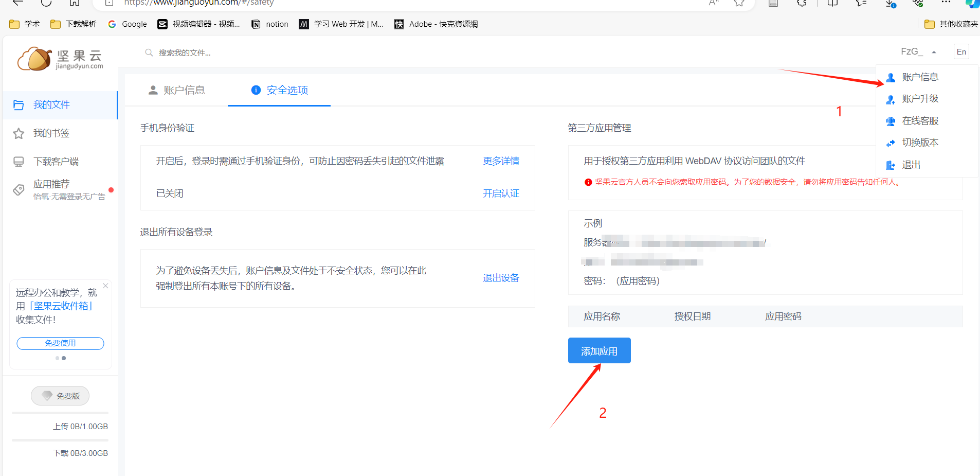Click the download quota progress bar
The height and width of the screenshot is (476, 980).
(x=60, y=440)
